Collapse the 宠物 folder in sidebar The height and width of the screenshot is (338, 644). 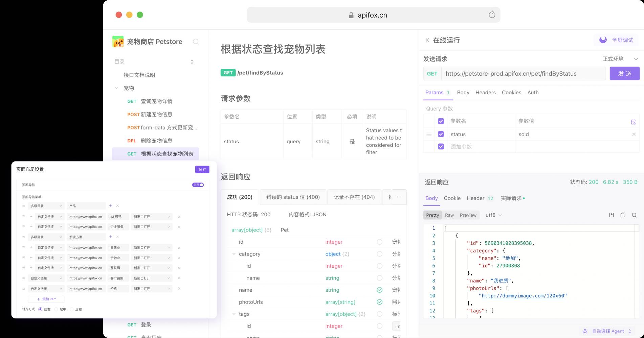coord(116,88)
